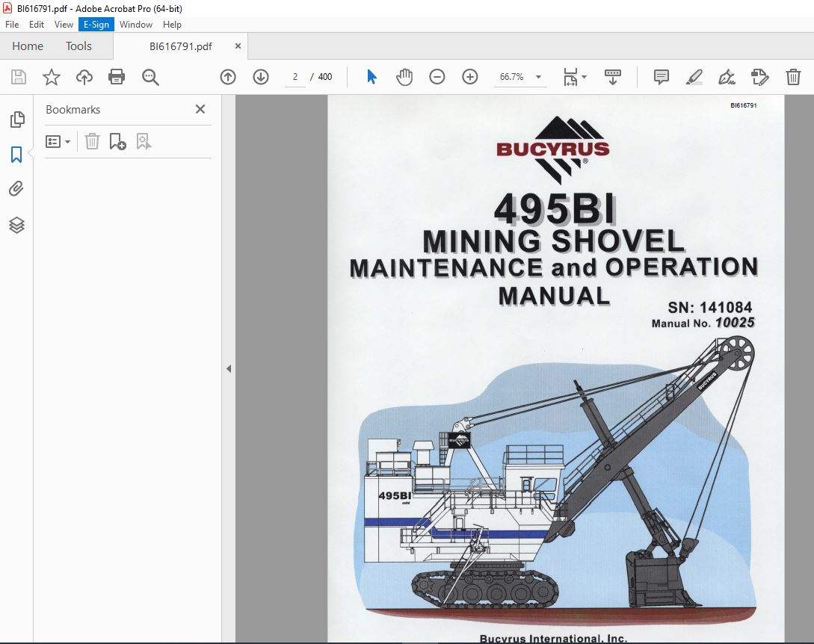Open the File menu
The height and width of the screenshot is (644, 814).
coord(12,25)
